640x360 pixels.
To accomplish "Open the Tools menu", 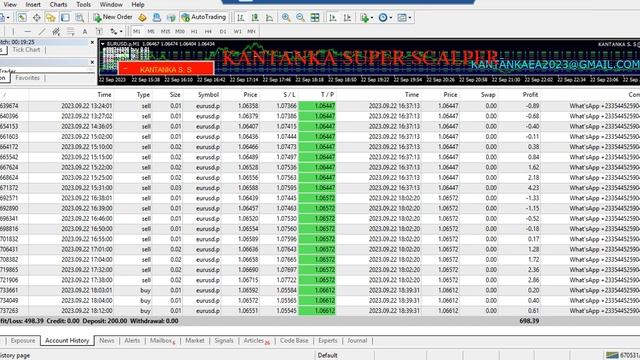I will (84, 4).
